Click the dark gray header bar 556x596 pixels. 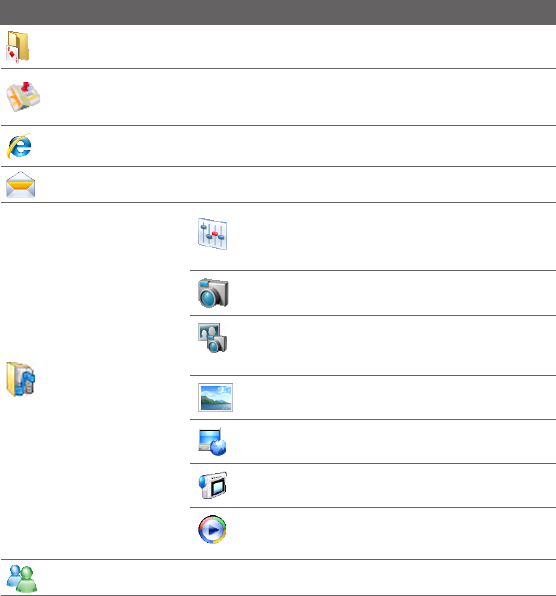(278, 12)
